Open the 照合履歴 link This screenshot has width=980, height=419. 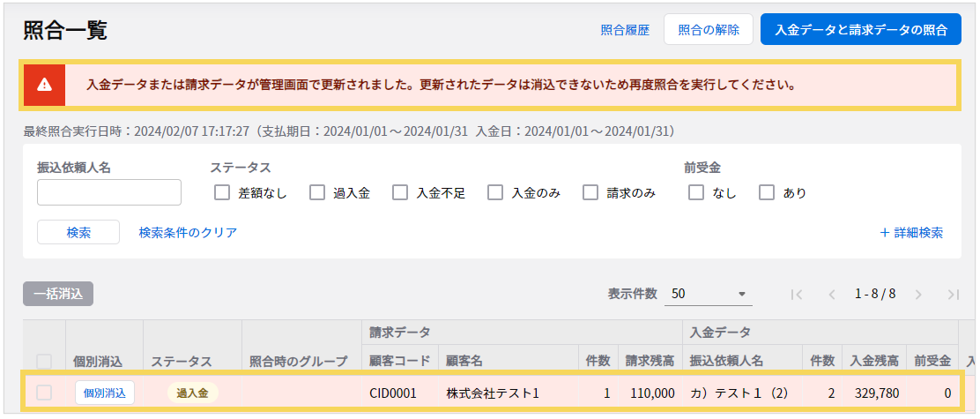tap(625, 29)
